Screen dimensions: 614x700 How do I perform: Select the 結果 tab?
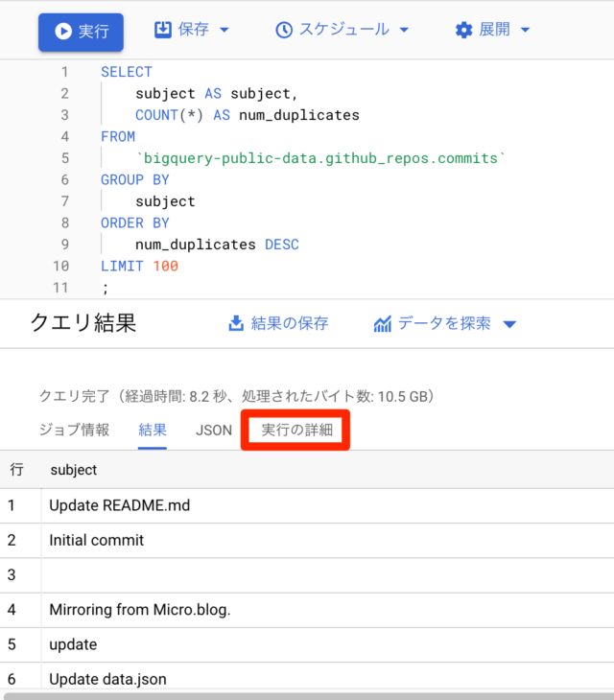[153, 430]
